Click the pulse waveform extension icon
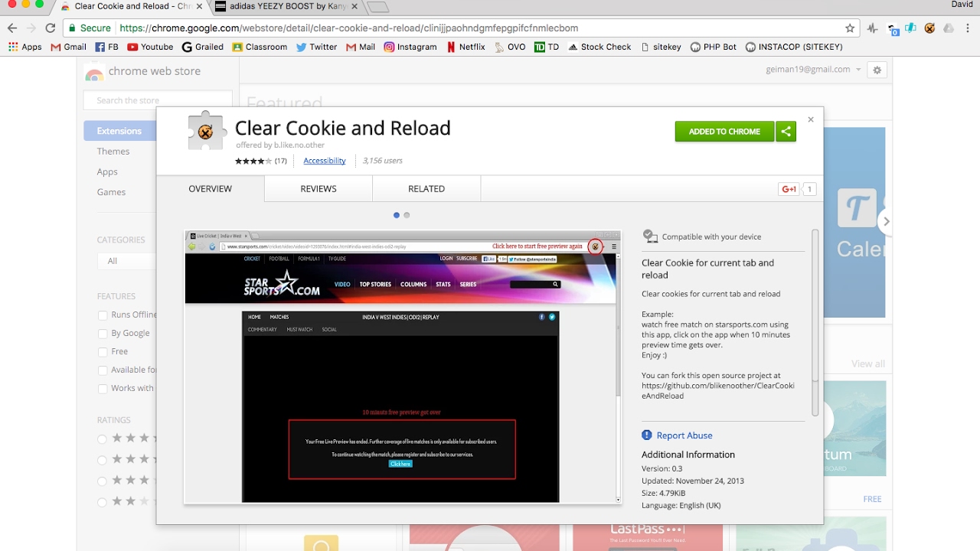This screenshot has width=980, height=551. click(x=873, y=28)
